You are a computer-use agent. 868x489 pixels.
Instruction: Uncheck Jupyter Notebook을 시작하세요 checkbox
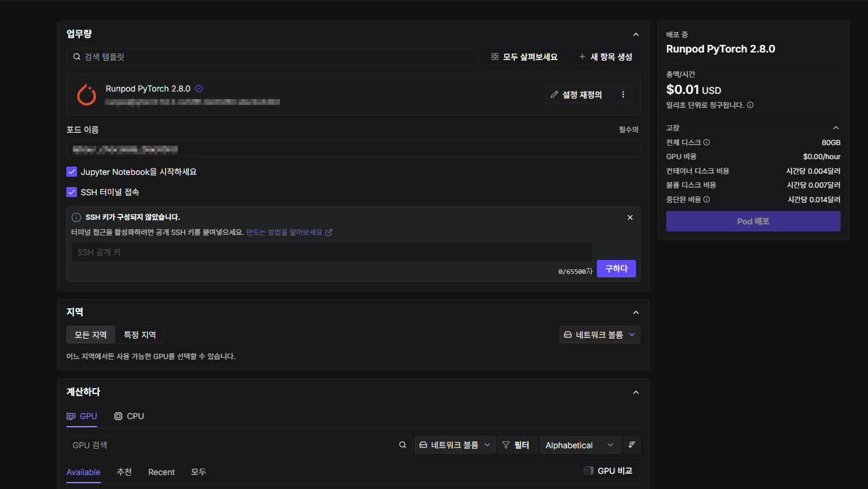tap(72, 172)
